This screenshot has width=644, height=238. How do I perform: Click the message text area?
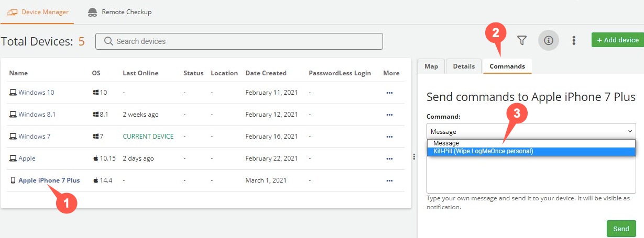click(531, 174)
